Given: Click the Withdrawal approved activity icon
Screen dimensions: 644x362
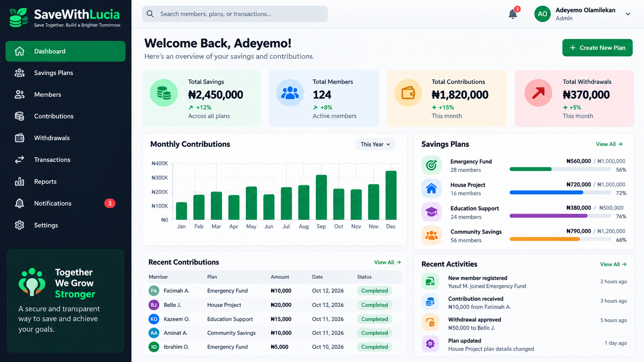Looking at the screenshot, I should coord(430,323).
